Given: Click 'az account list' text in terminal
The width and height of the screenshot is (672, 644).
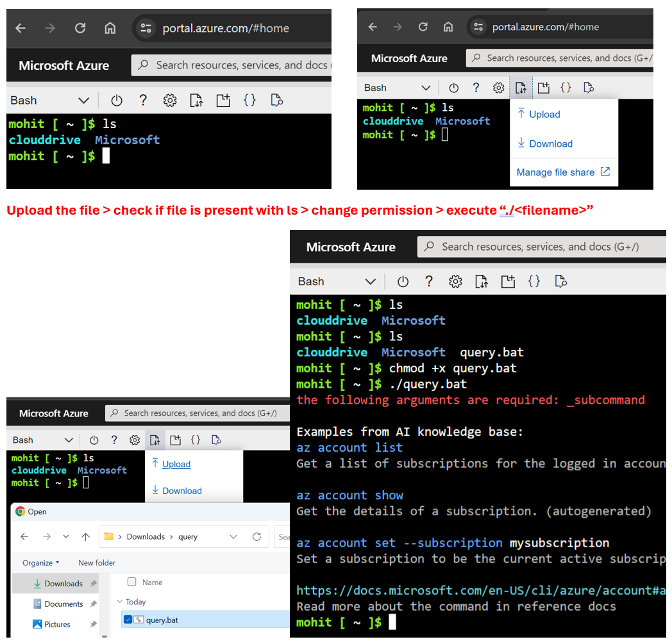Looking at the screenshot, I should coord(349,447).
